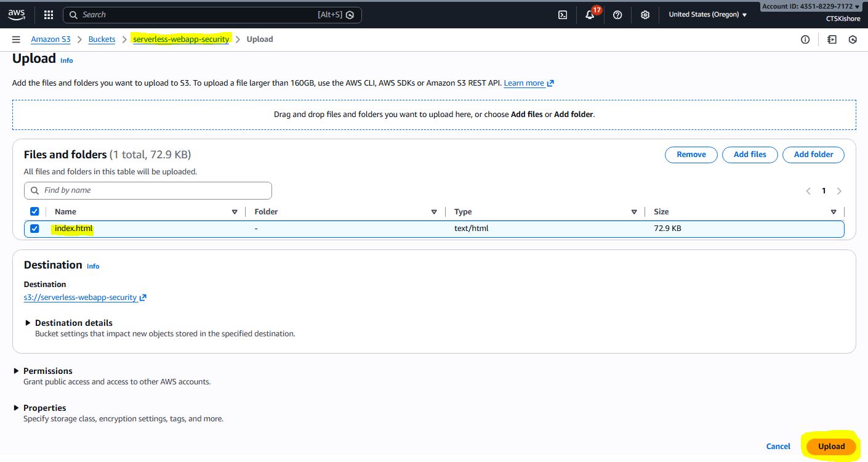Go to Amazon S3 breadcrumb
868x462 pixels.
50,39
